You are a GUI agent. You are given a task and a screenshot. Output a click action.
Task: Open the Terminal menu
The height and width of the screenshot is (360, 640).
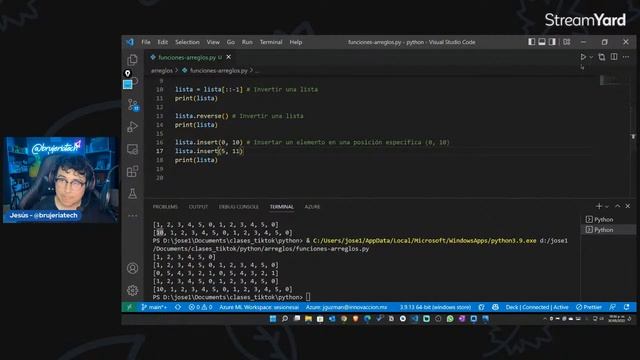pos(271,42)
